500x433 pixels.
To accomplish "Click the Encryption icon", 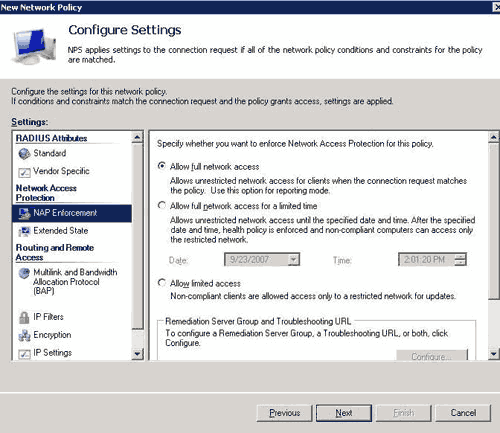I will 24,335.
